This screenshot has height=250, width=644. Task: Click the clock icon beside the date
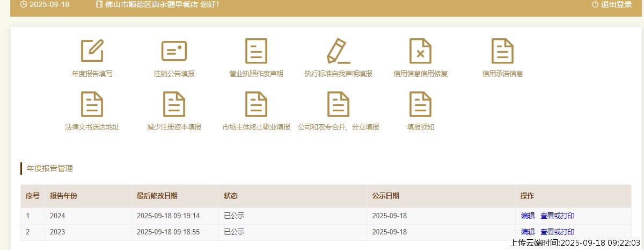click(24, 4)
